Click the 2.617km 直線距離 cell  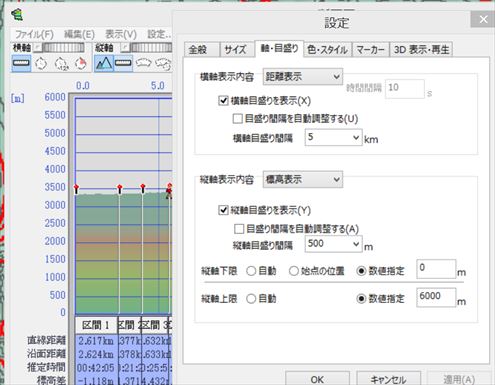(96, 341)
